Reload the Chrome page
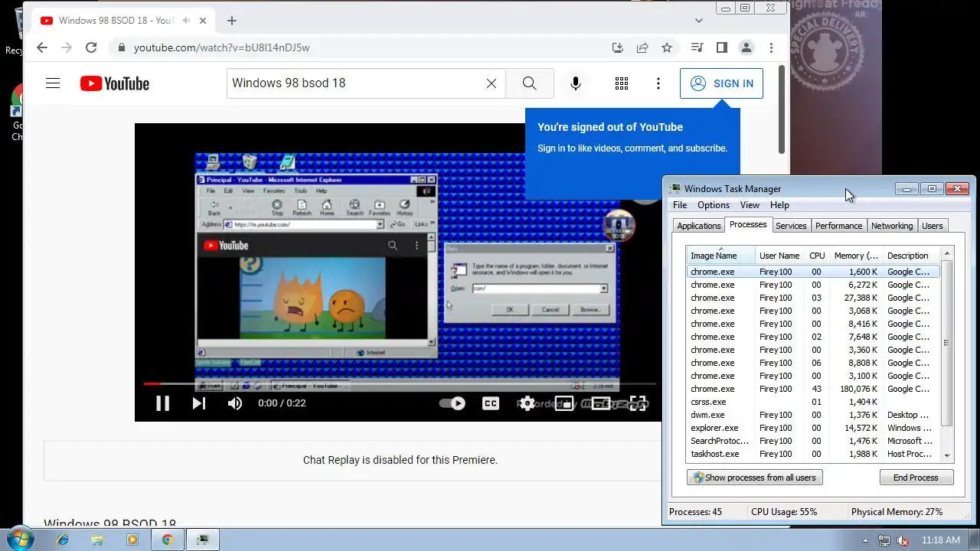This screenshot has width=980, height=551. (91, 47)
